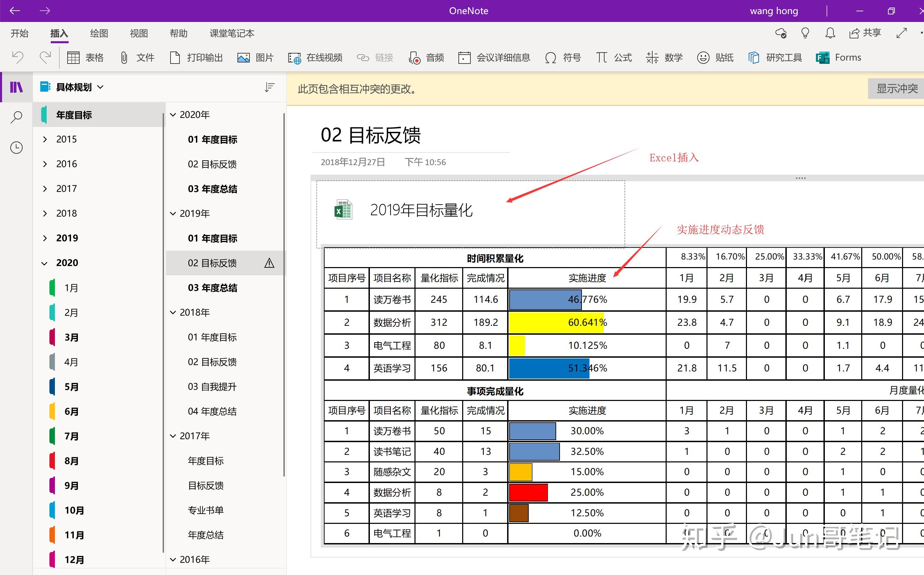Click the conflict warning icon on 02 目标反馈
The image size is (924, 575).
coord(269,263)
